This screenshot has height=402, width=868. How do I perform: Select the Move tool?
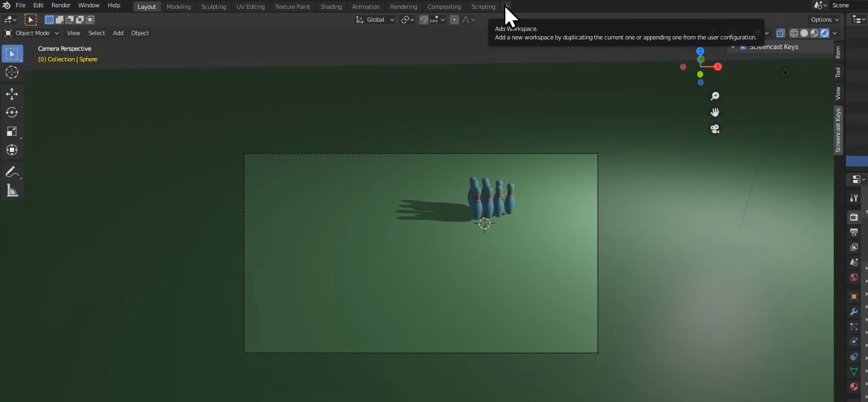point(12,94)
